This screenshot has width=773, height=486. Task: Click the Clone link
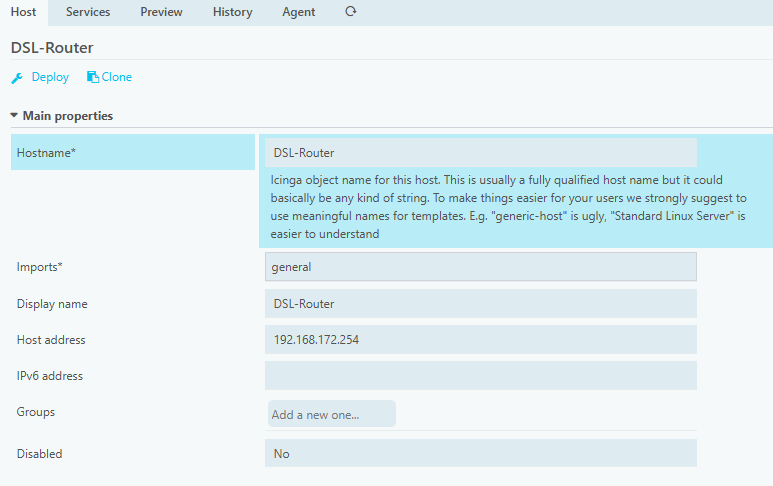117,77
